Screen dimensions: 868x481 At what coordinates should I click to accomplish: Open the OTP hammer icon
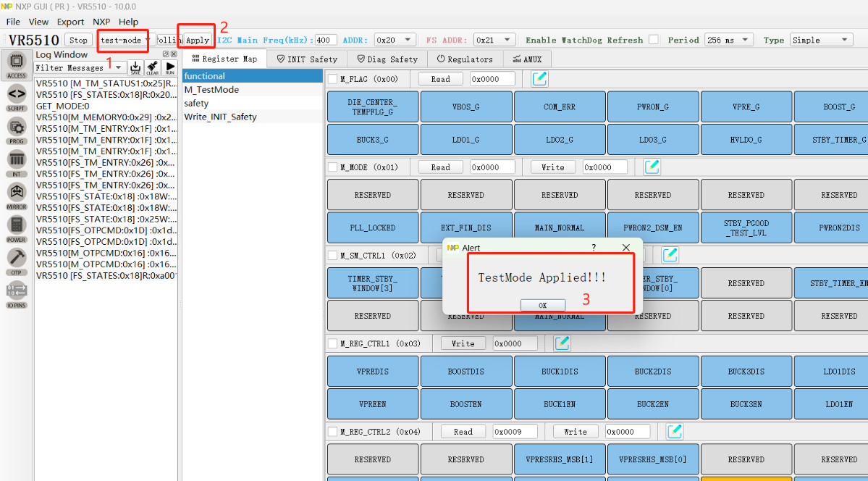[x=17, y=260]
